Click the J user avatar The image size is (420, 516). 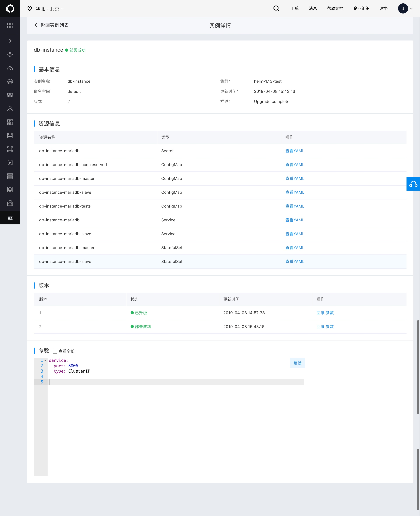point(403,8)
